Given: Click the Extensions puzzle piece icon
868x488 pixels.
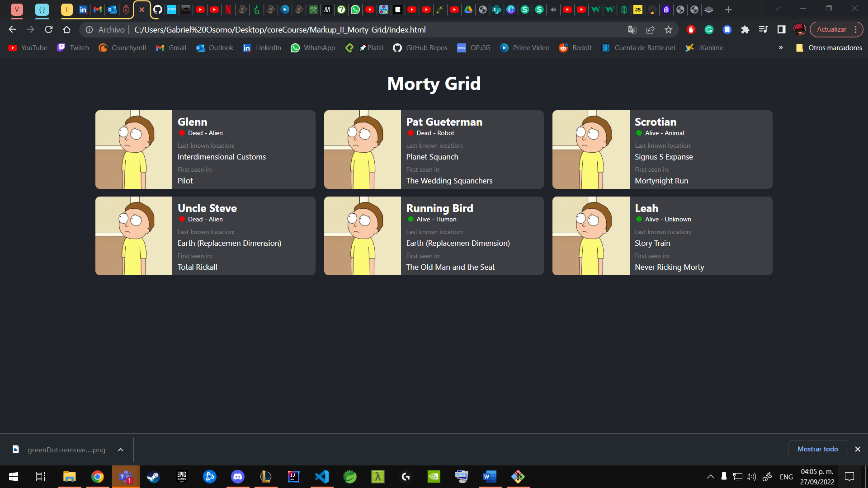Looking at the screenshot, I should click(745, 29).
